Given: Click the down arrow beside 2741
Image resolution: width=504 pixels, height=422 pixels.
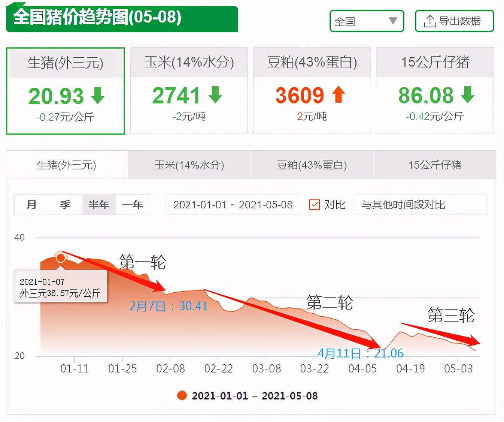Looking at the screenshot, I should pyautogui.click(x=215, y=94).
